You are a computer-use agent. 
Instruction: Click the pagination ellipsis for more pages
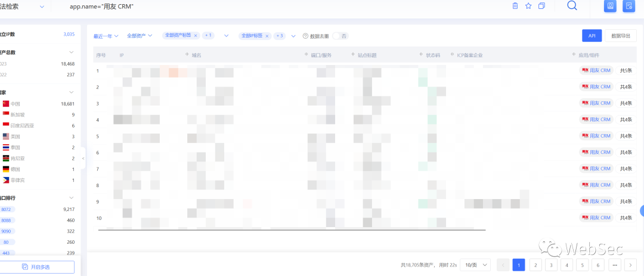pos(615,265)
